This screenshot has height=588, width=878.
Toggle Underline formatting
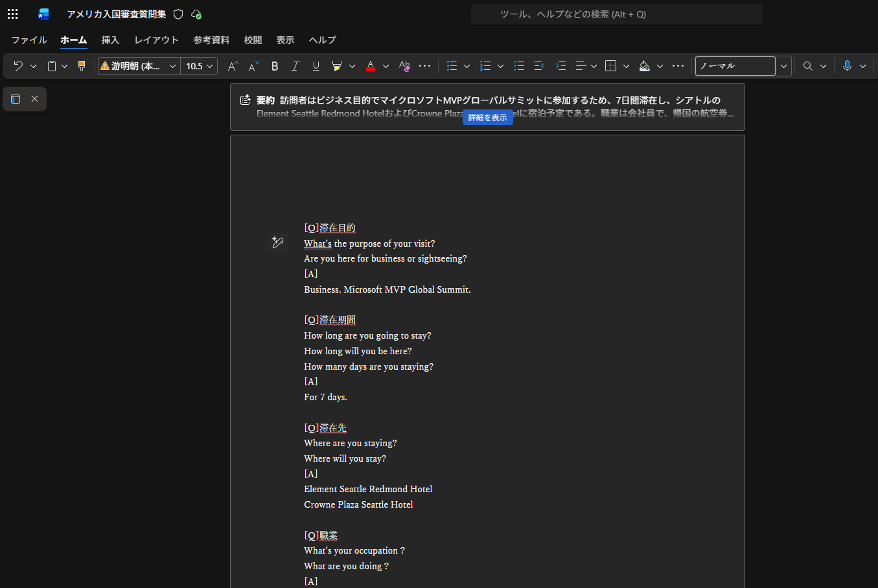pyautogui.click(x=316, y=66)
